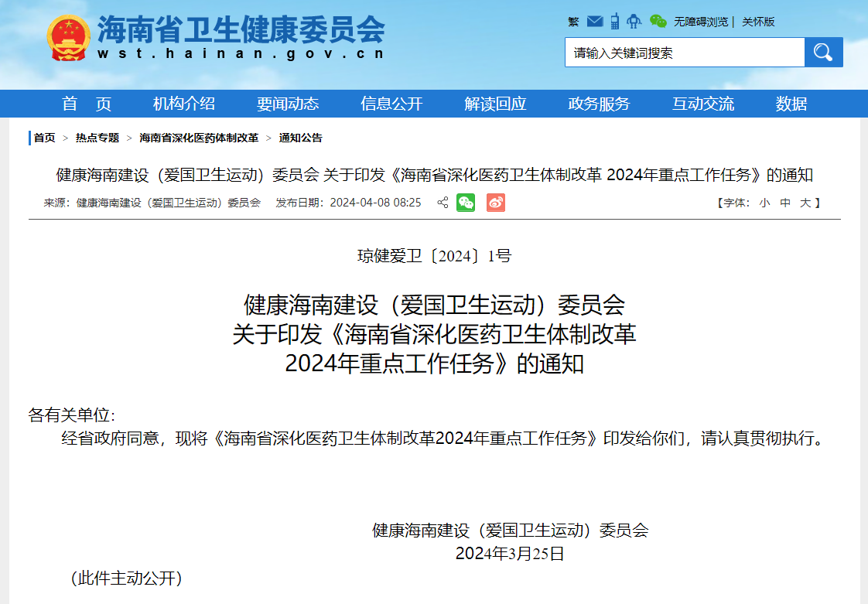Click the source text 来源：健康海南建设
This screenshot has width=868, height=604.
152,203
